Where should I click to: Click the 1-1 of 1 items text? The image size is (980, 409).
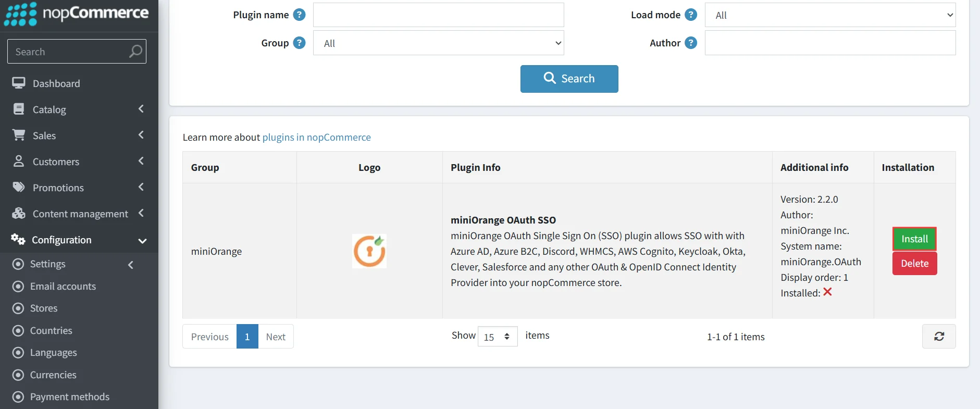coord(736,337)
